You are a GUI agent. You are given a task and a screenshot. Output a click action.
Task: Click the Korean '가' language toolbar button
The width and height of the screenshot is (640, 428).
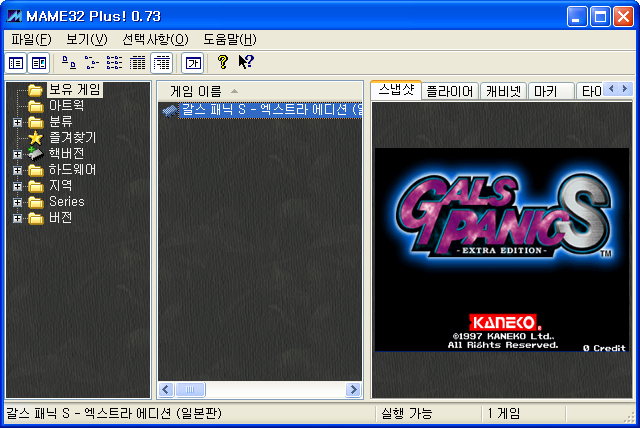point(193,63)
